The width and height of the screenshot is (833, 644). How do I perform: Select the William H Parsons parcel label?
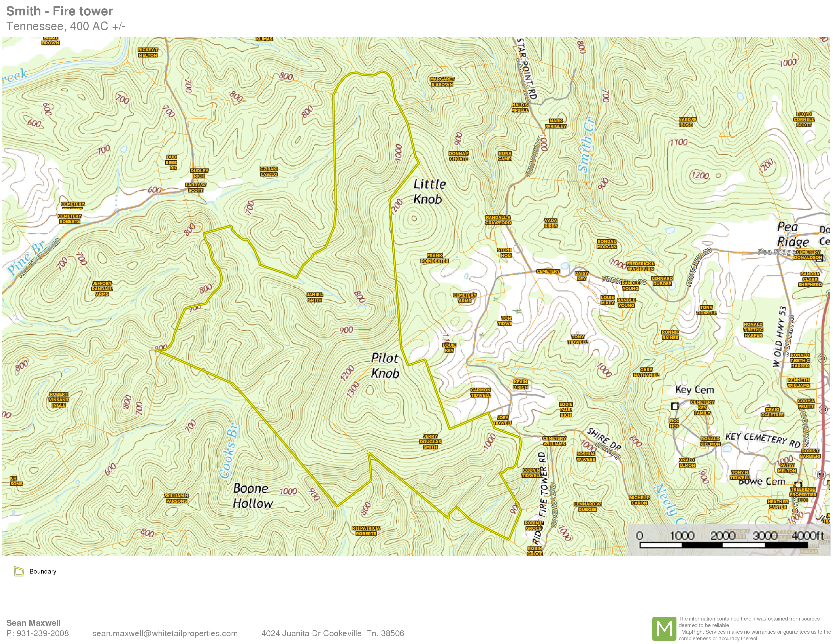[176, 498]
